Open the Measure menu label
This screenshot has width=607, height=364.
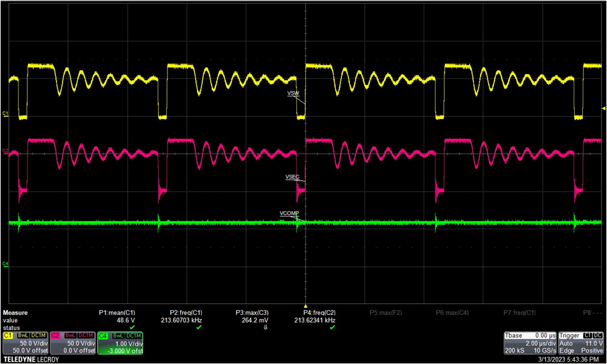[15, 312]
